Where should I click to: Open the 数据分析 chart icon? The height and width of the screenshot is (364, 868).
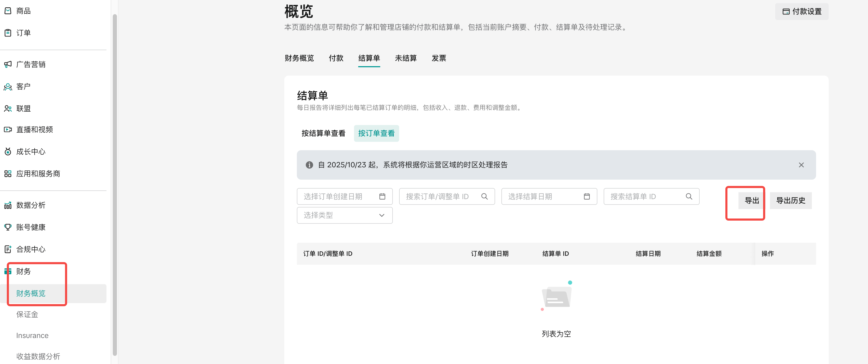(x=8, y=205)
